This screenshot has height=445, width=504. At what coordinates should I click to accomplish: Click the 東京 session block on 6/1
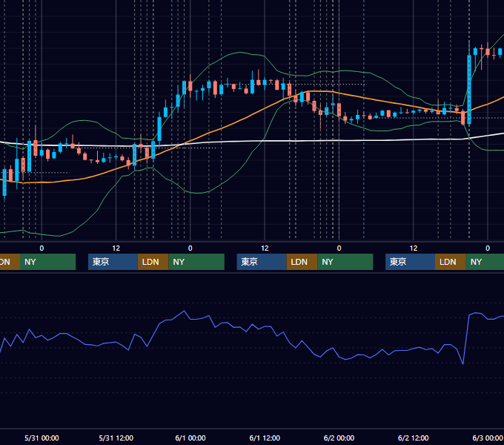click(x=262, y=262)
